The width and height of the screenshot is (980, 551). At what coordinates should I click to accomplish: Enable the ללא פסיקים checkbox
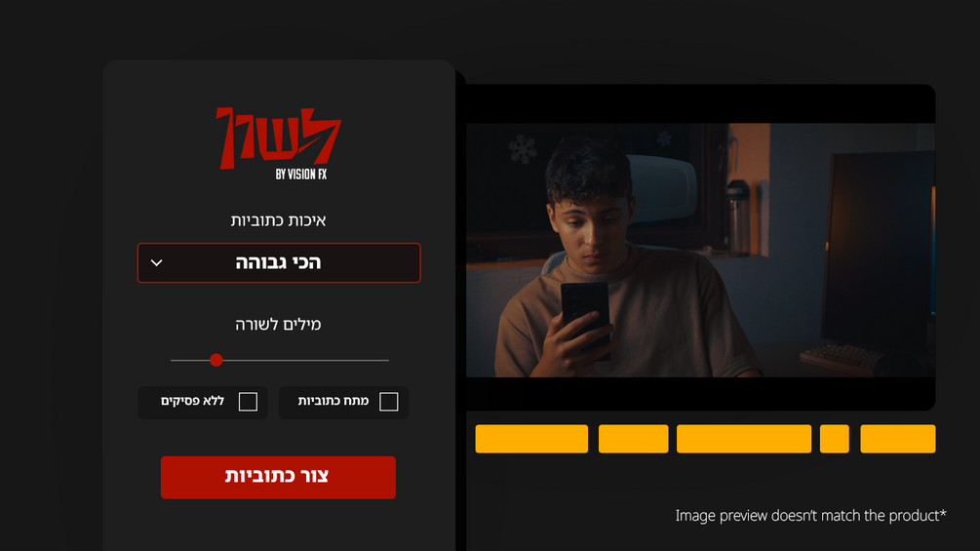click(248, 402)
